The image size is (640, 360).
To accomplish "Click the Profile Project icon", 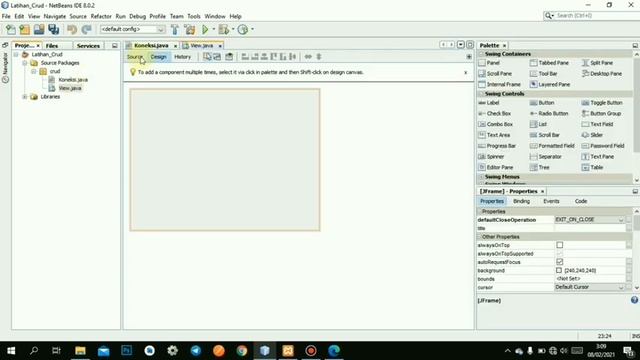I will pos(242,29).
